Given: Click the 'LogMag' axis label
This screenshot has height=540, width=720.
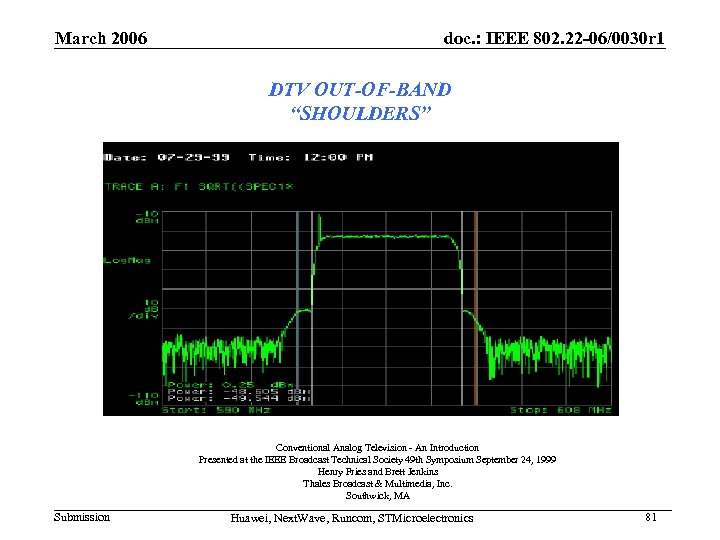Looking at the screenshot, I should click(x=127, y=260).
